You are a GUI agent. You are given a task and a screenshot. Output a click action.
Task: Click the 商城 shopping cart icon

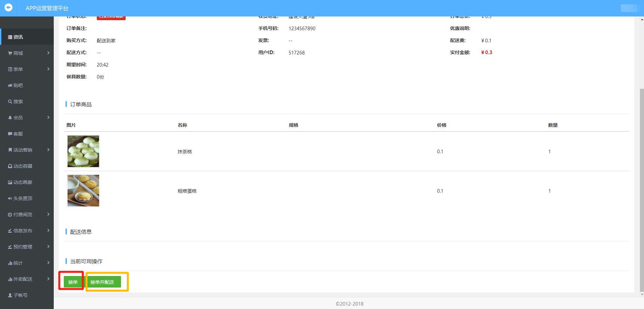(x=10, y=53)
